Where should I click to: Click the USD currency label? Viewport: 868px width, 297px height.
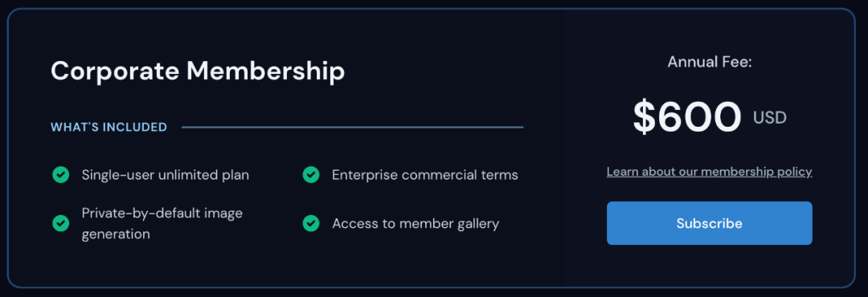point(769,117)
